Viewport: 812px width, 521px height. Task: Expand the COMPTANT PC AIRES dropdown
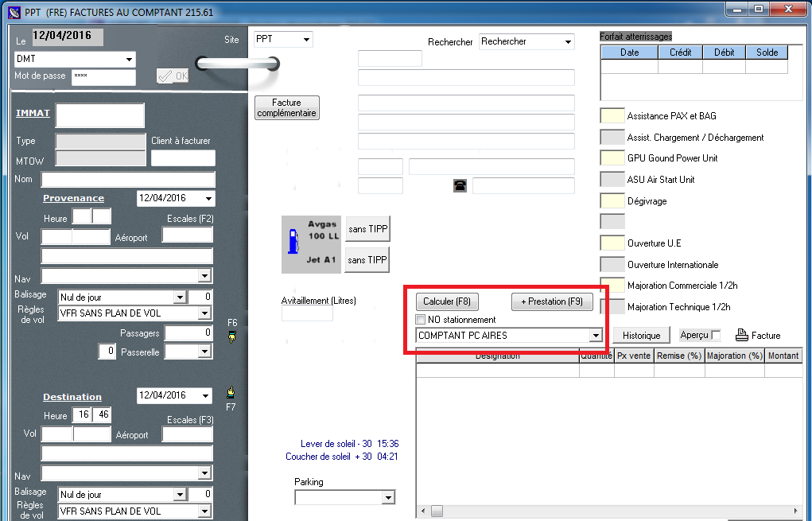595,336
